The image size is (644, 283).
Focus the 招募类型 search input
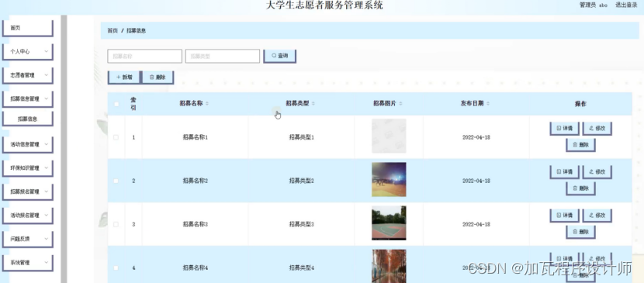tap(223, 56)
